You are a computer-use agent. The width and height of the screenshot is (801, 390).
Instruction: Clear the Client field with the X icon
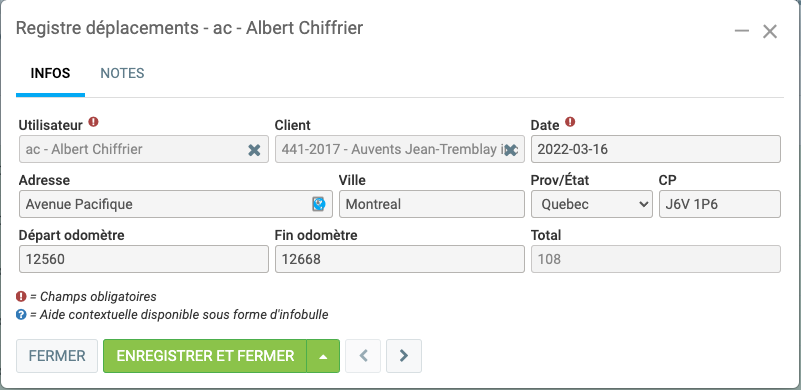510,150
